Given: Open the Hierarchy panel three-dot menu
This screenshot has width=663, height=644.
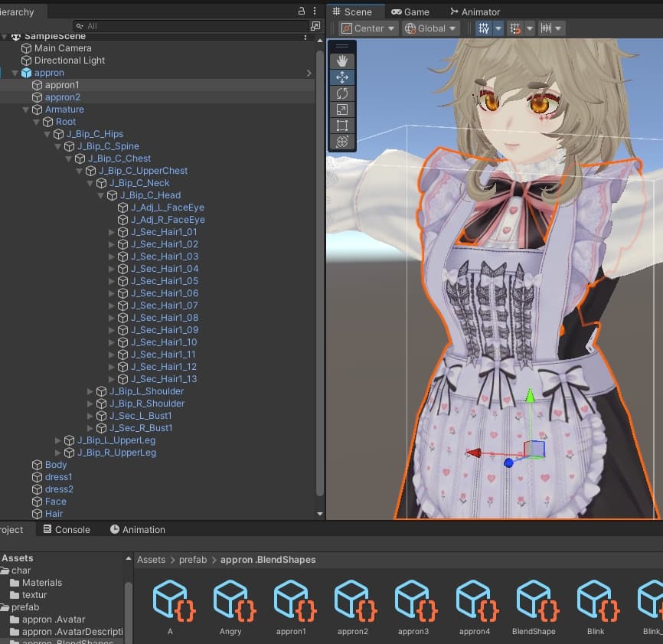Looking at the screenshot, I should (x=315, y=11).
